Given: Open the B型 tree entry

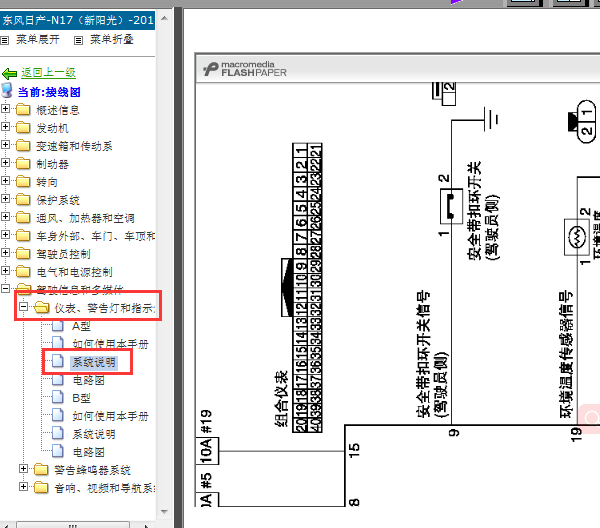Looking at the screenshot, I should pos(81,398).
